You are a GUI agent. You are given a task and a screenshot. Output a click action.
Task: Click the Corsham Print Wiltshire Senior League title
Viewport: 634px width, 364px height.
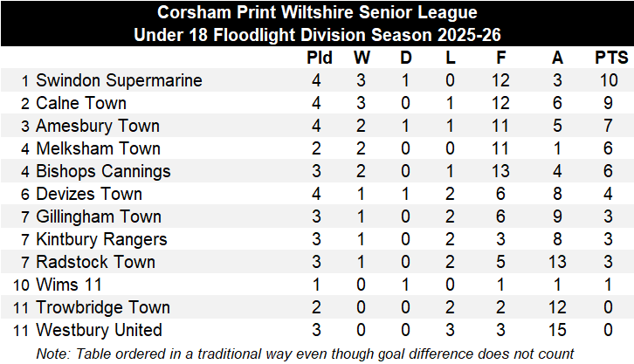click(317, 12)
